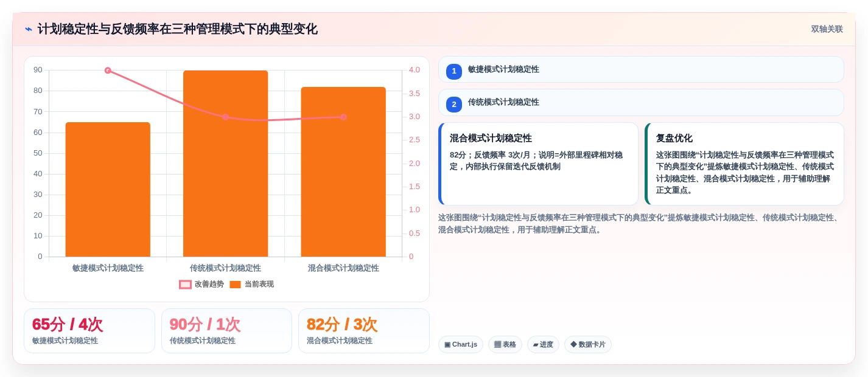Select step badge number 1

pyautogui.click(x=454, y=71)
